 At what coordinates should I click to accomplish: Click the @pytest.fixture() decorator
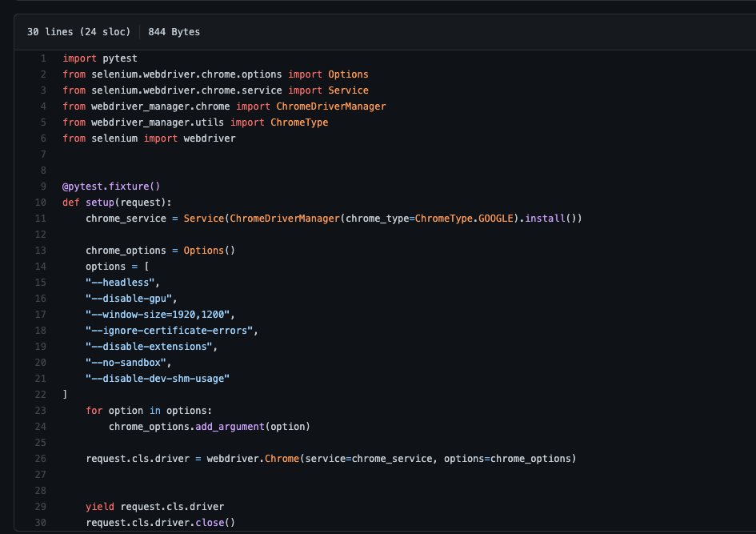click(x=111, y=186)
